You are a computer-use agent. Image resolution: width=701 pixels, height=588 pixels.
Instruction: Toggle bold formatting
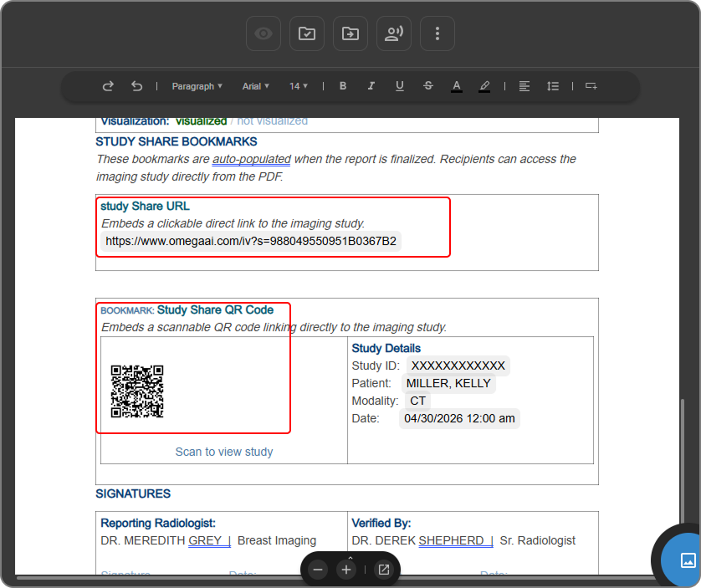tap(343, 86)
